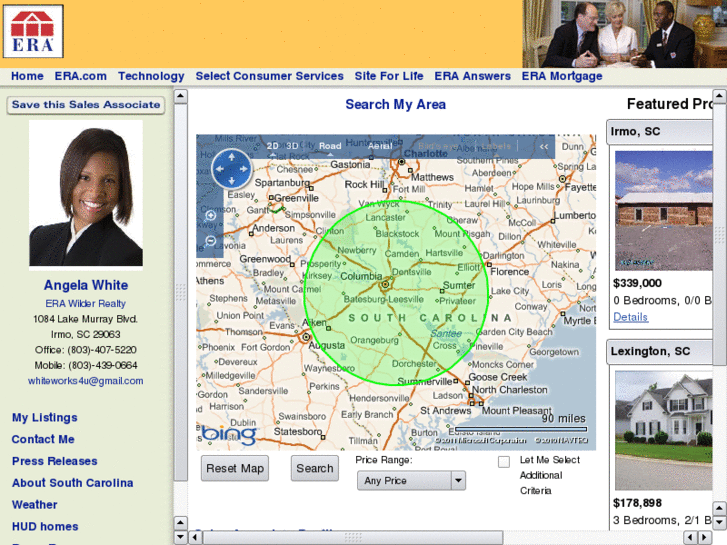Click scroll left arrow of horizontal scrollbar
The image size is (727, 545).
pos(195,538)
